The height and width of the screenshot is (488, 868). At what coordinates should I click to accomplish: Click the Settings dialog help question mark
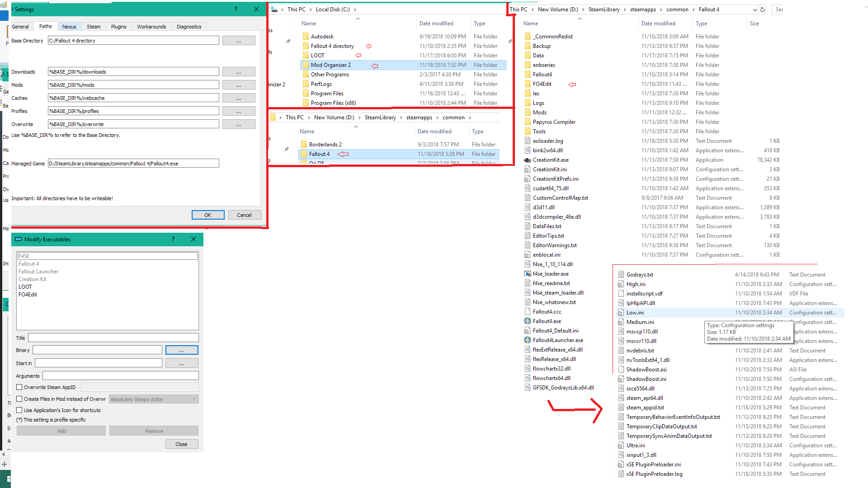pyautogui.click(x=236, y=9)
